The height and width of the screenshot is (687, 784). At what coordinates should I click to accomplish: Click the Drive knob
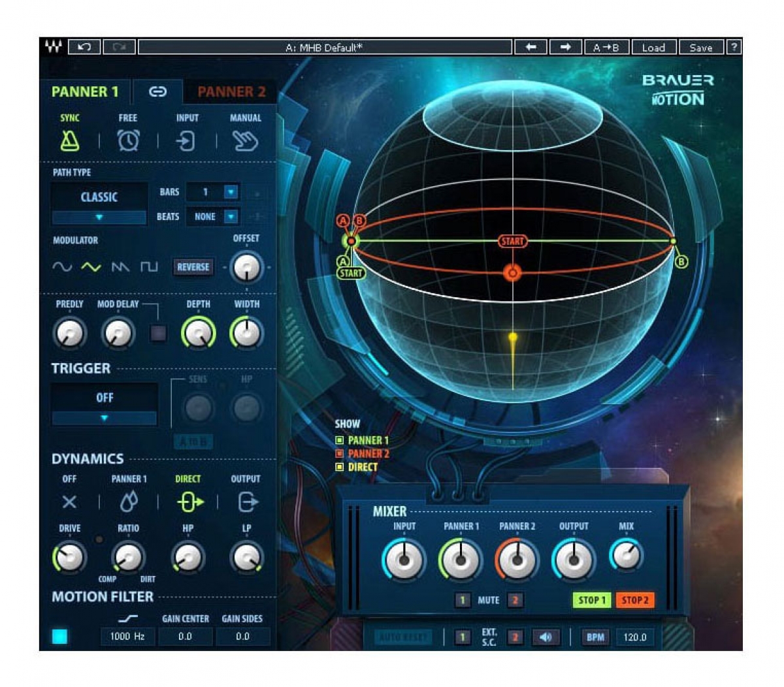coord(69,558)
